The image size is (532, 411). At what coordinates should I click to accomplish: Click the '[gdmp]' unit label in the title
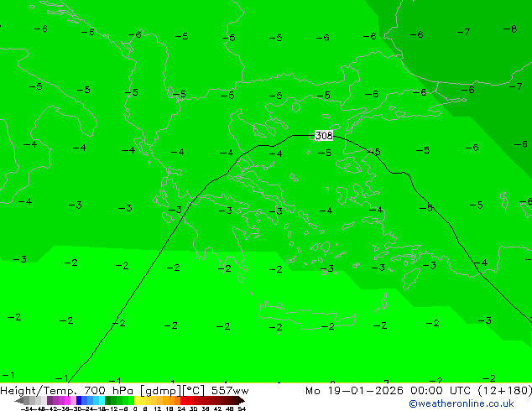coord(161,391)
